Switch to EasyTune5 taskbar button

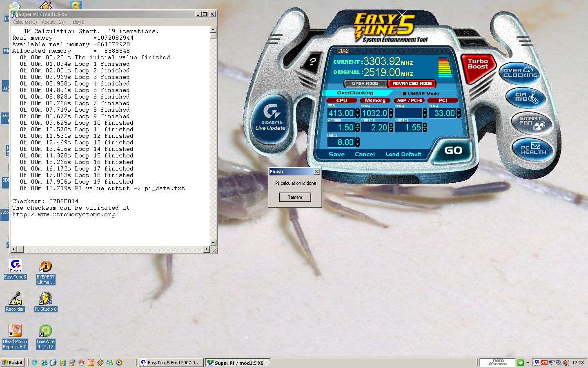coord(170,363)
